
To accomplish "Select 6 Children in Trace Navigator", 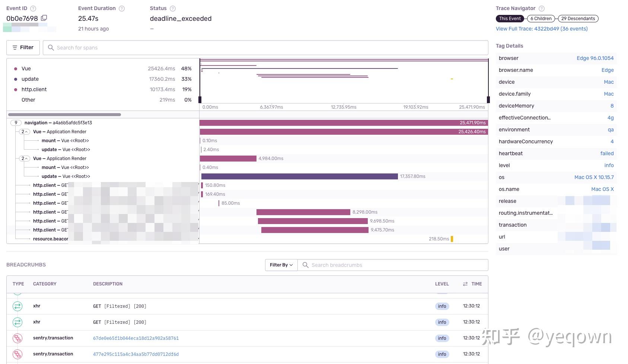I will tap(541, 19).
